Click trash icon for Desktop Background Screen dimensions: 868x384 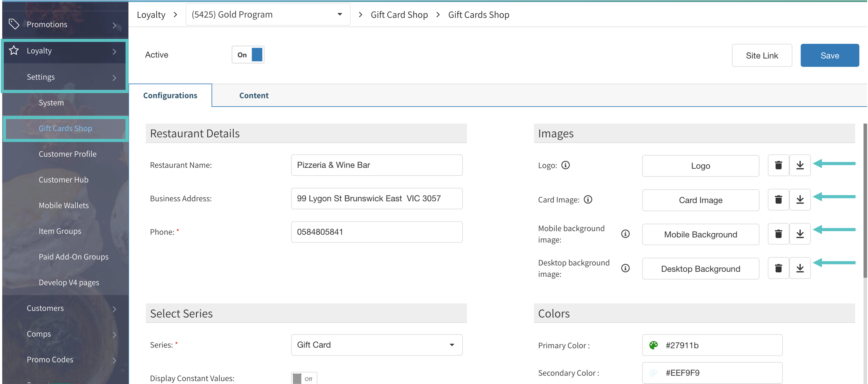778,268
